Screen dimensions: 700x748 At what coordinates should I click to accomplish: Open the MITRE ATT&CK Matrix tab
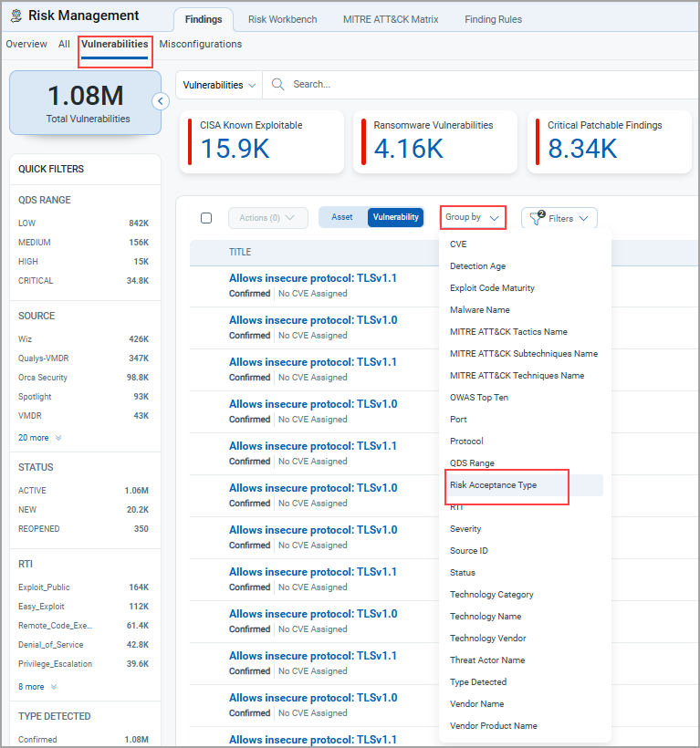(391, 19)
